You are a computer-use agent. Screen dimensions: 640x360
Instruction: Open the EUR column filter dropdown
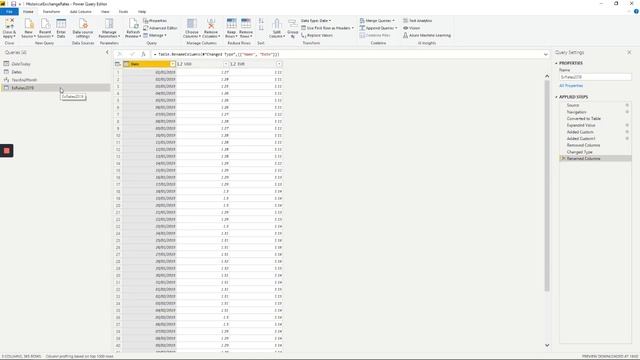tap(279, 64)
